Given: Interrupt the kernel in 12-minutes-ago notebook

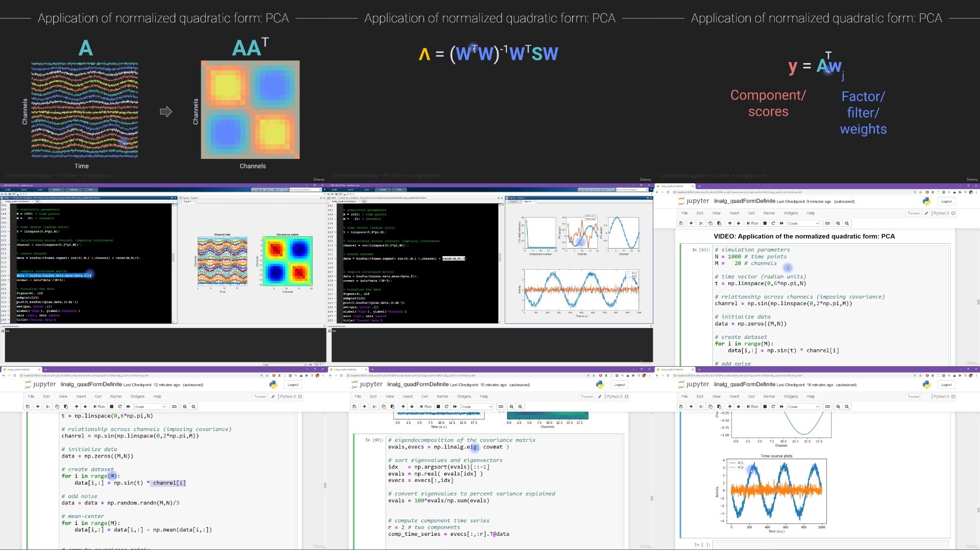Looking at the screenshot, I should click(112, 406).
